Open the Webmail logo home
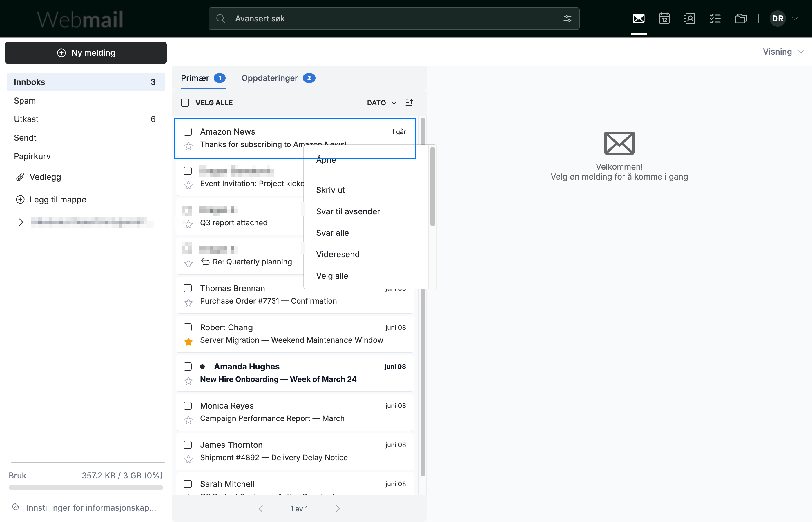812x522 pixels. point(80,19)
